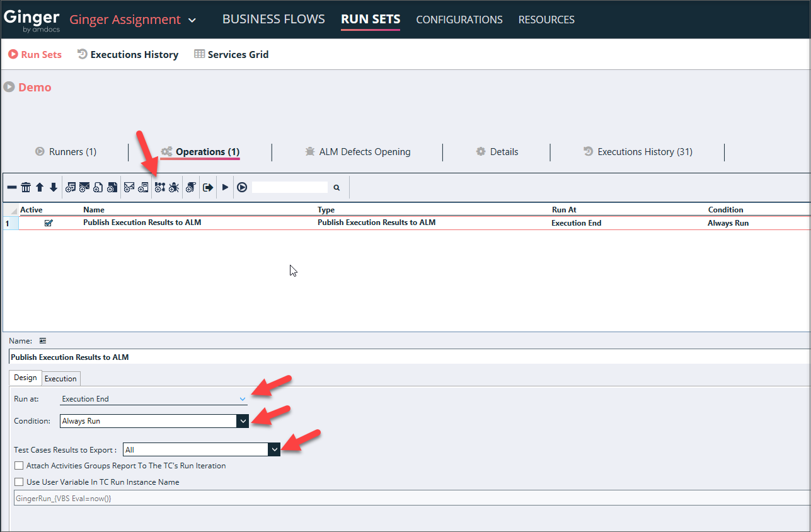
Task: Check Use User Variable In TC Run
Action: [19, 482]
